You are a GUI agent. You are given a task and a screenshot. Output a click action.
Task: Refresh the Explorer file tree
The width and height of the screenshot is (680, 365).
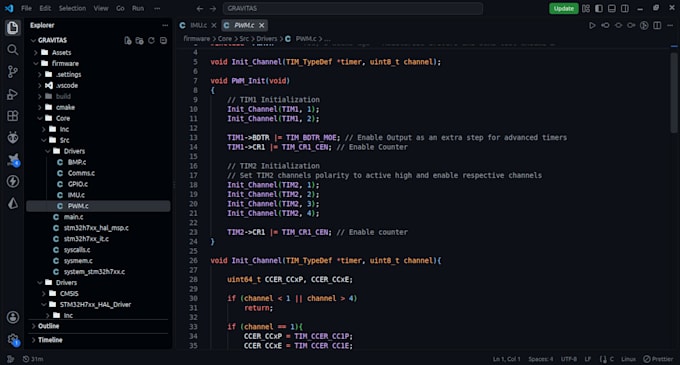(x=151, y=40)
